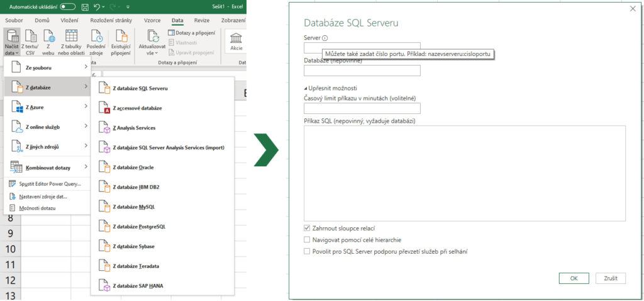Image resolution: width=644 pixels, height=301 pixels.
Task: Enable Navigovat pomocí celé hierarchie checkbox
Action: click(x=307, y=239)
